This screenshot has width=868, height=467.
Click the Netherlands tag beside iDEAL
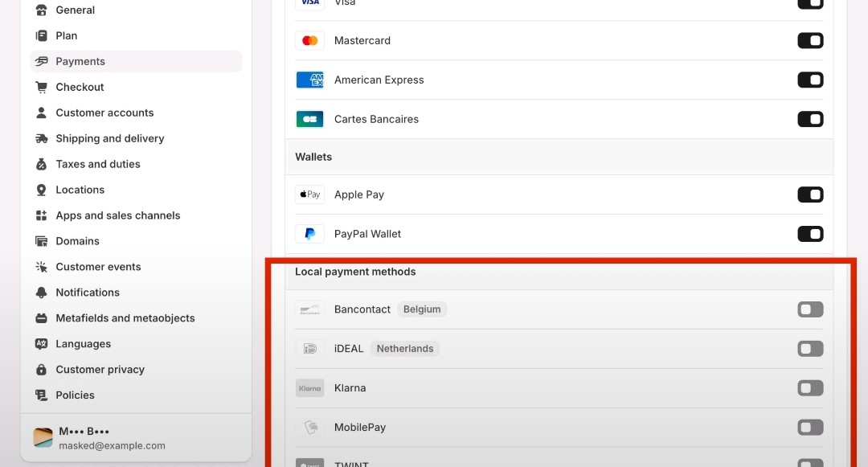pyautogui.click(x=404, y=349)
